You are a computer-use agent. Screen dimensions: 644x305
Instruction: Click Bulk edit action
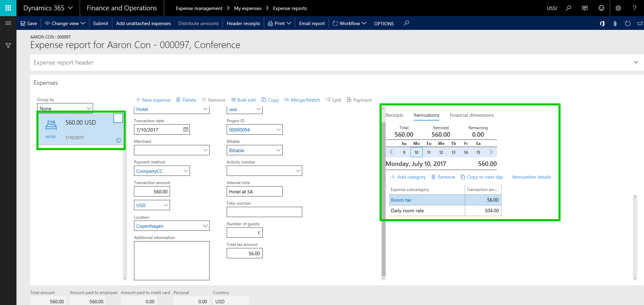(243, 100)
